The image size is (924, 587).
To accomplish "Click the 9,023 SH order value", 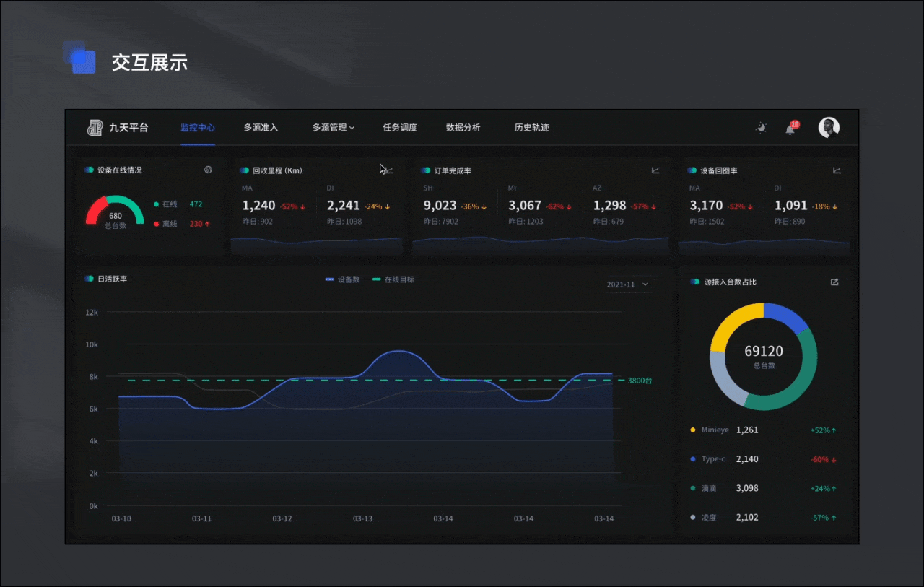I will (440, 206).
